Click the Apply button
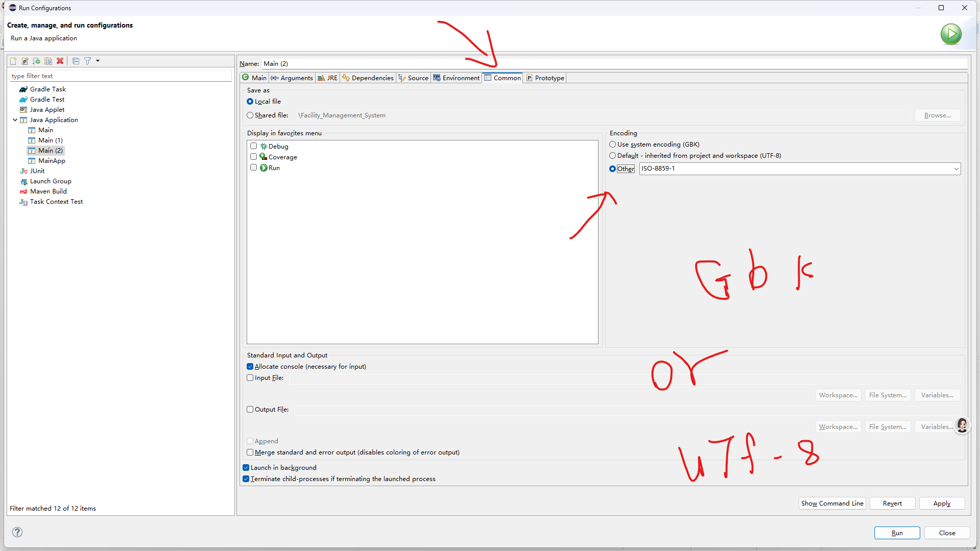Viewport: 980px width, 551px height. pos(941,504)
